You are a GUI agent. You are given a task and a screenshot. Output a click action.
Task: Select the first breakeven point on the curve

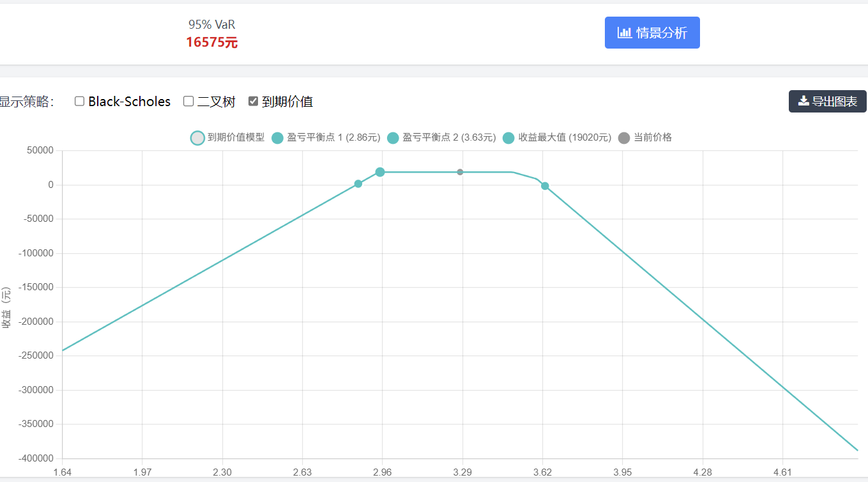(x=358, y=183)
